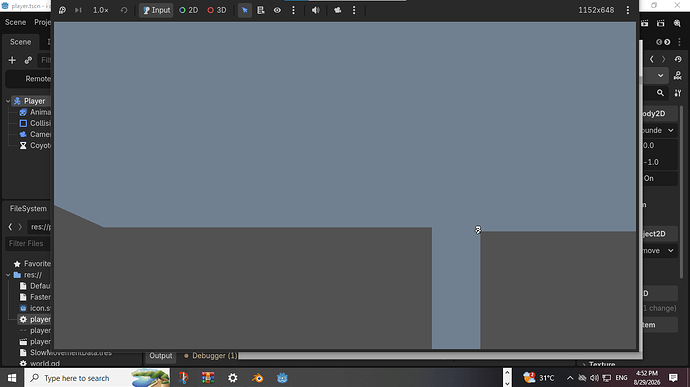Select the Camera node icon
Image resolution: width=690 pixels, height=387 pixels.
(x=23, y=134)
